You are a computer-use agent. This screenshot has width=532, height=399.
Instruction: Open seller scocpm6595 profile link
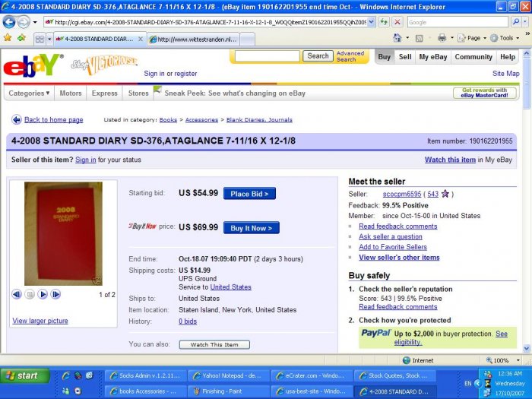402,194
